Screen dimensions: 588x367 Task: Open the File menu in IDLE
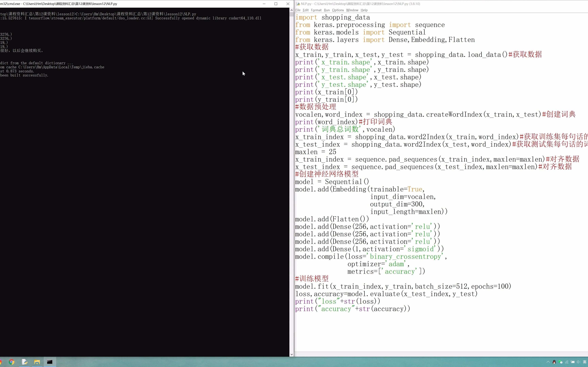coord(298,10)
